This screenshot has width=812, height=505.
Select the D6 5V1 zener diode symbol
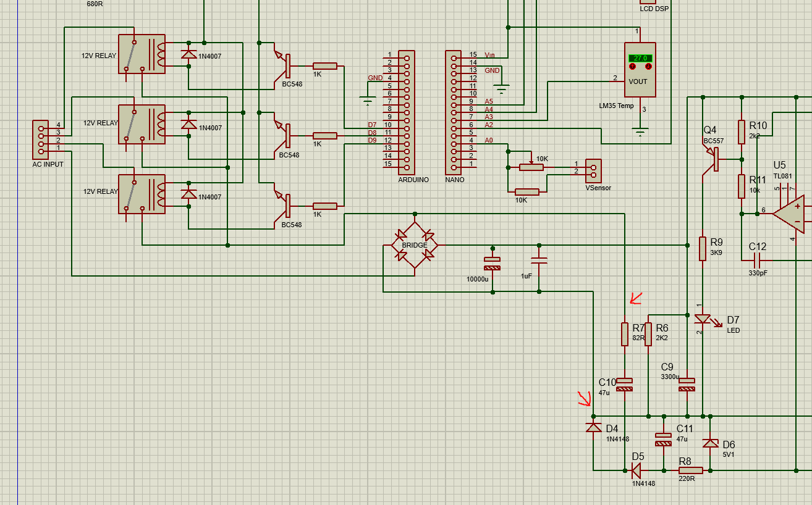711,443
